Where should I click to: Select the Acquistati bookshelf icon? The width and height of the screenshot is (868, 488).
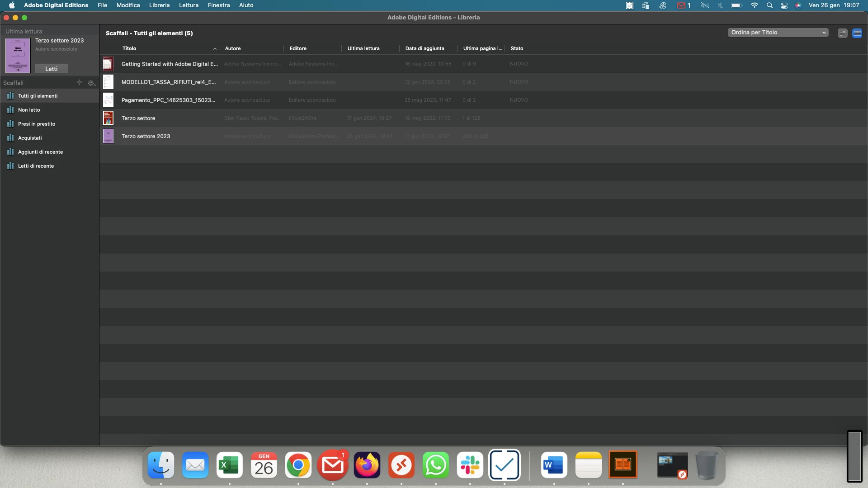10,138
